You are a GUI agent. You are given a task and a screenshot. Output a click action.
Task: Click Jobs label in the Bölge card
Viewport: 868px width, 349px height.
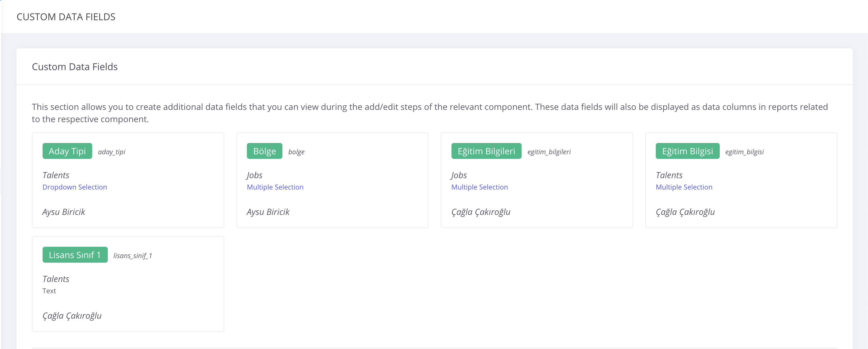pyautogui.click(x=255, y=175)
